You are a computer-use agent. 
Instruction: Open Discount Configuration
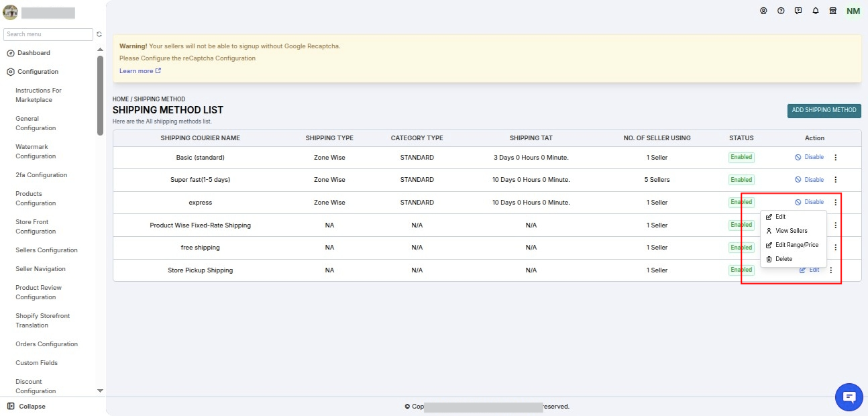[x=36, y=386]
